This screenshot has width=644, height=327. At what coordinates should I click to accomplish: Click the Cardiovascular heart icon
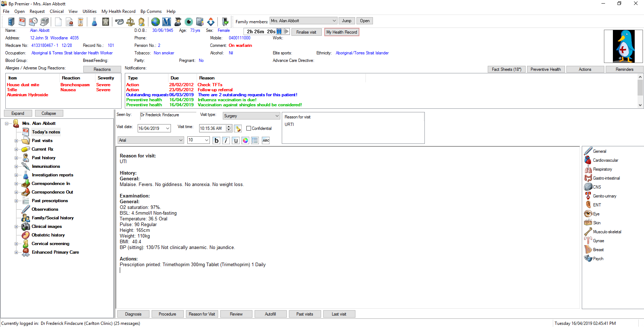click(x=588, y=160)
